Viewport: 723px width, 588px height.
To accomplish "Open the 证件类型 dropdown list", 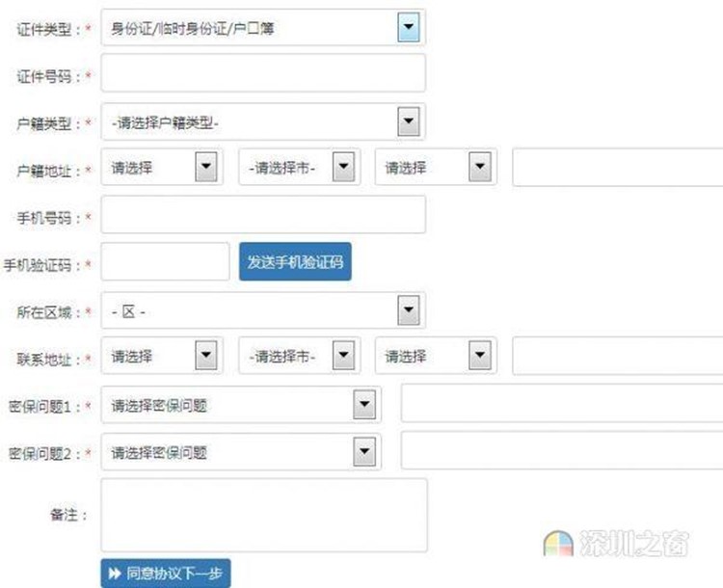I will tap(262, 28).
